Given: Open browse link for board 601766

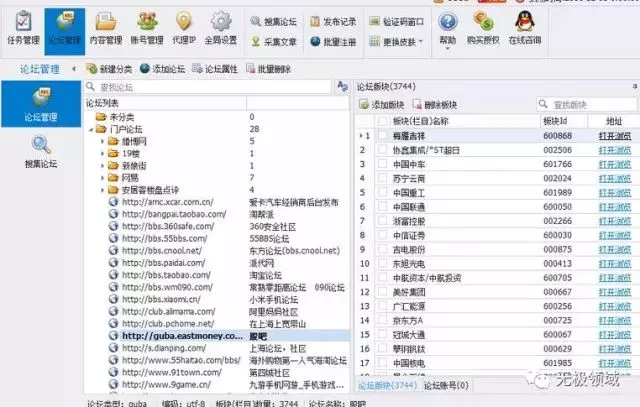Looking at the screenshot, I should click(615, 164).
